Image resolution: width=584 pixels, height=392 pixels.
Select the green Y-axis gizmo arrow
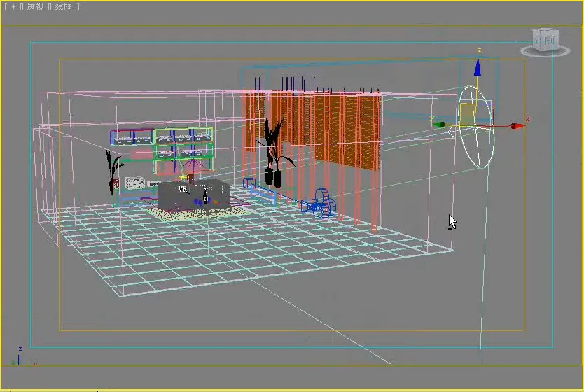tap(439, 125)
